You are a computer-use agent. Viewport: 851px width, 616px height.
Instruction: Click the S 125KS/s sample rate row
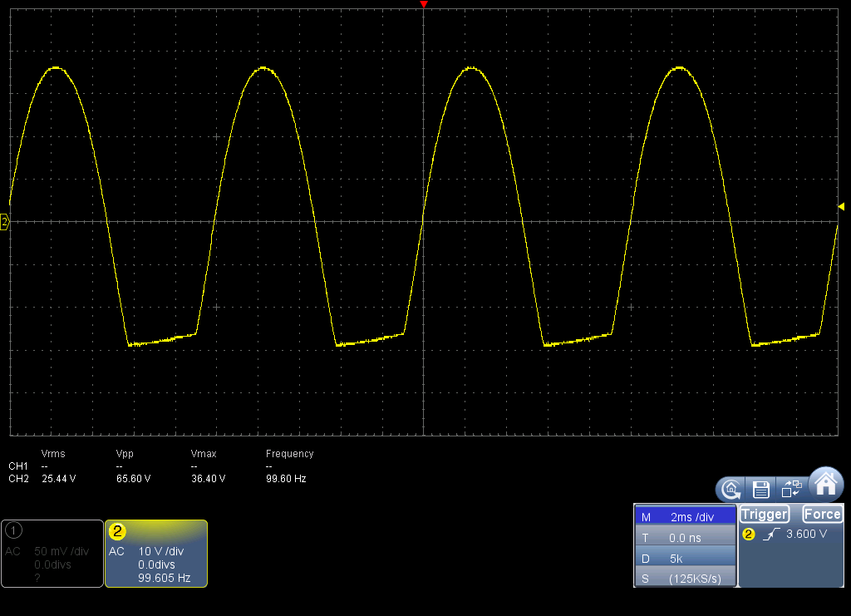(x=685, y=579)
